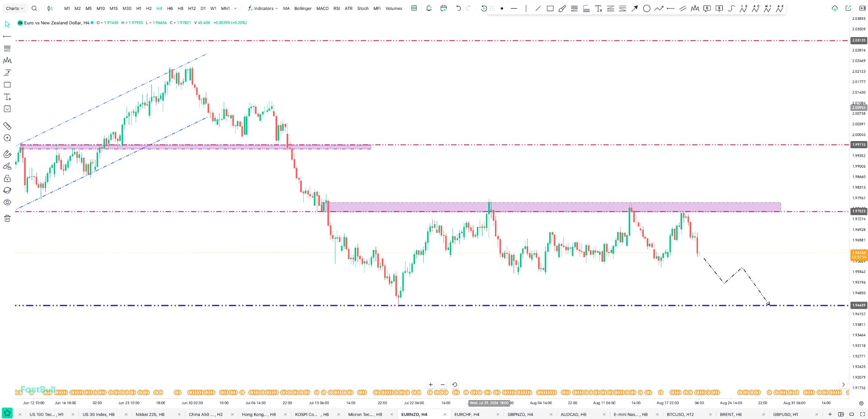Switch to the EURCHF, H4 tab
The image size is (868, 419).
click(467, 414)
